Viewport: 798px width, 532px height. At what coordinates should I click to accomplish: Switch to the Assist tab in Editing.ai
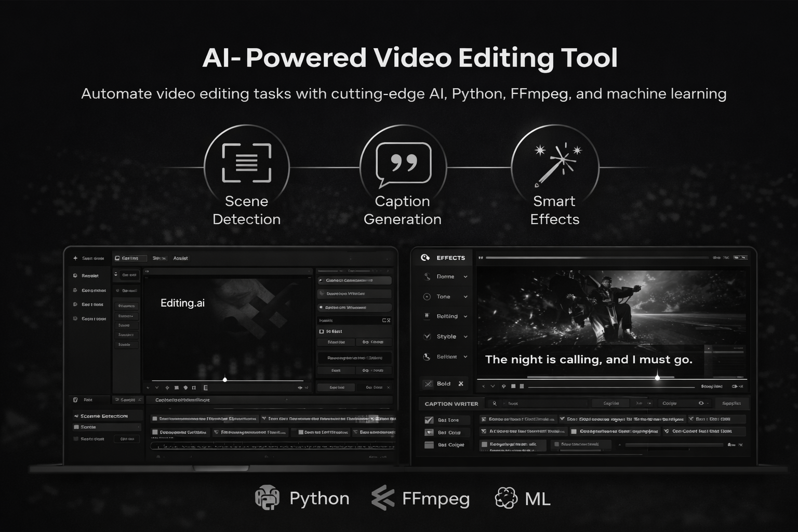coord(180,258)
